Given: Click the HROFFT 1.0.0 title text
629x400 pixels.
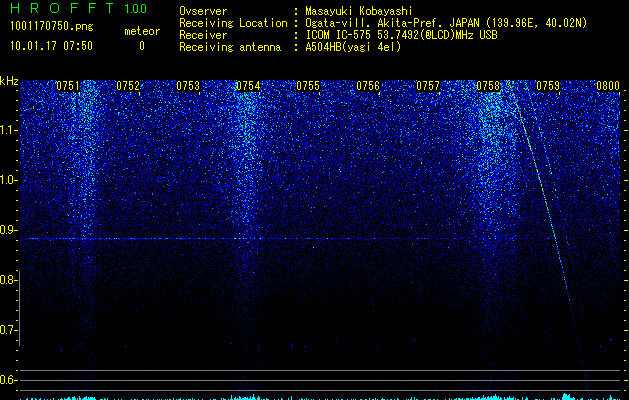Looking at the screenshot, I should (79, 8).
